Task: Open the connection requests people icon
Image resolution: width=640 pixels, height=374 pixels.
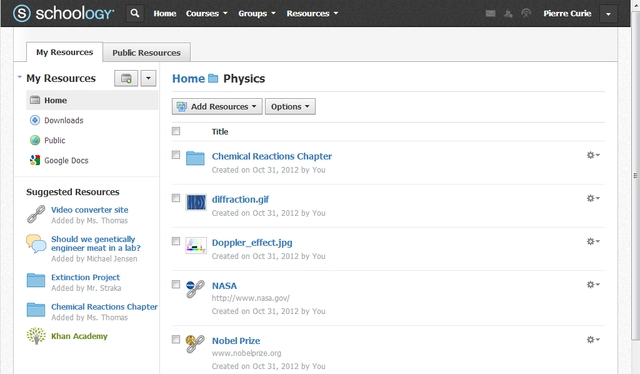Action: 508,13
